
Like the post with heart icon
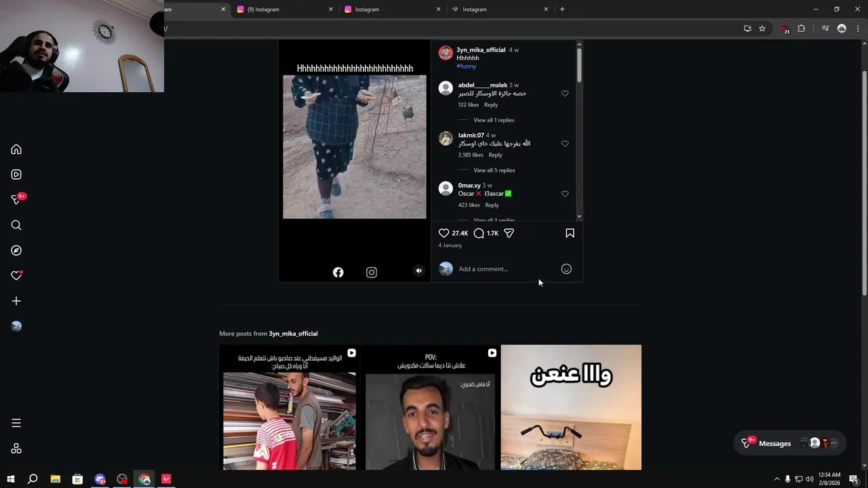coord(444,233)
